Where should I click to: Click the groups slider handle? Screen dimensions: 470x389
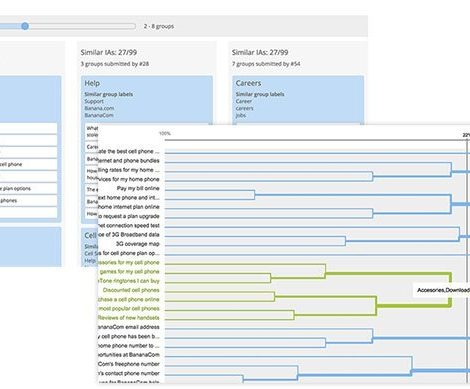pos(25,26)
